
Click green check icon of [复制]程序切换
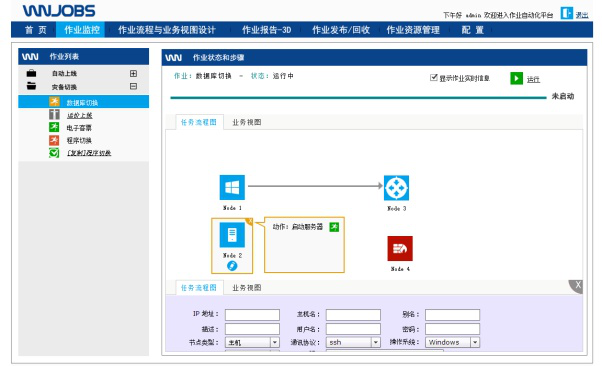click(54, 153)
